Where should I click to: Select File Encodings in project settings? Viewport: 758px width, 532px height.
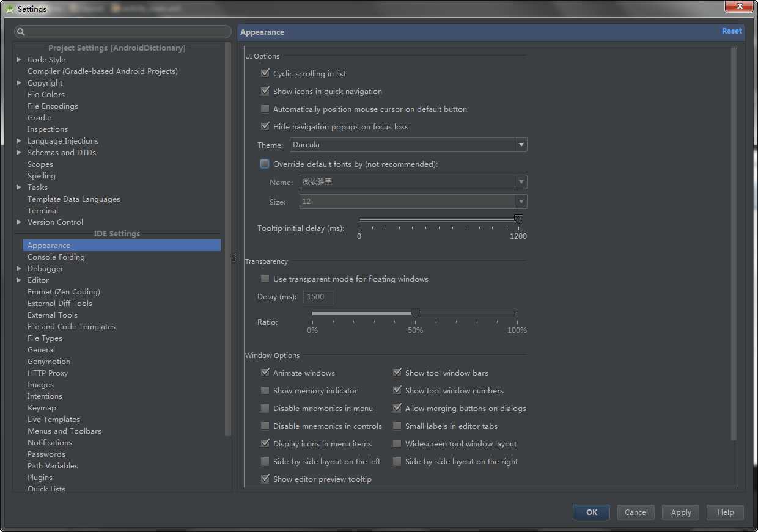click(53, 106)
